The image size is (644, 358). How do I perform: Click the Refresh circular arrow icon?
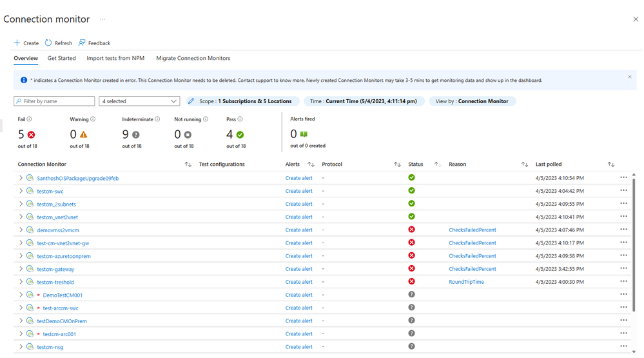point(48,43)
